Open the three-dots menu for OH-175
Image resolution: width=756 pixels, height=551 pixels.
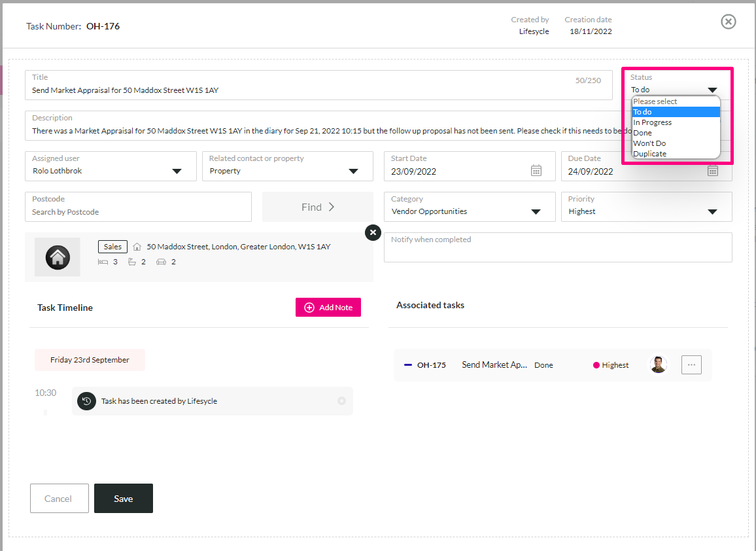(x=691, y=364)
